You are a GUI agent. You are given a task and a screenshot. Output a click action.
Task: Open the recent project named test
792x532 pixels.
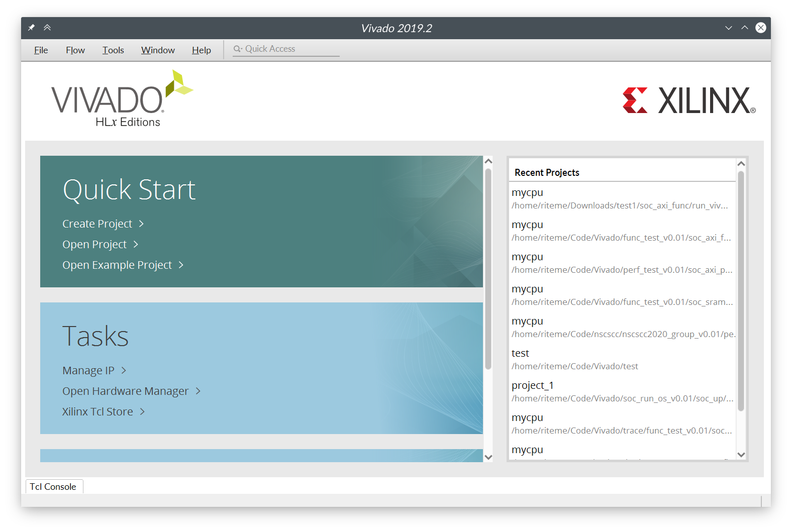[622, 360]
